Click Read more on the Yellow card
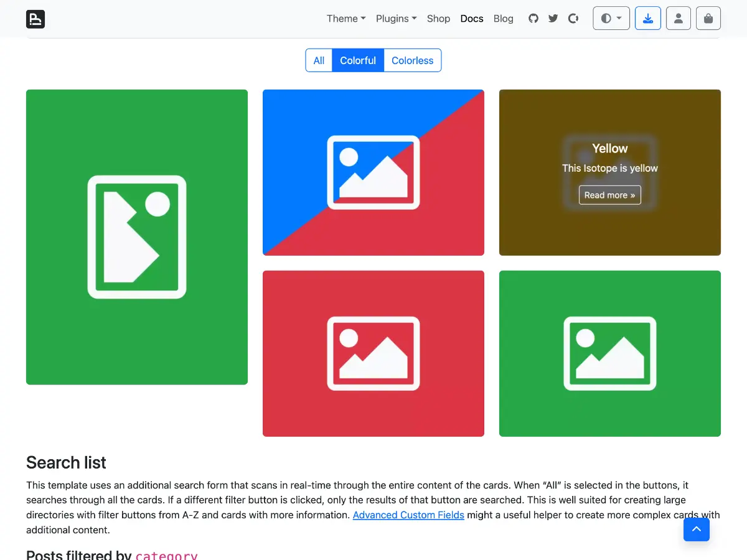The width and height of the screenshot is (747, 560). click(x=610, y=195)
